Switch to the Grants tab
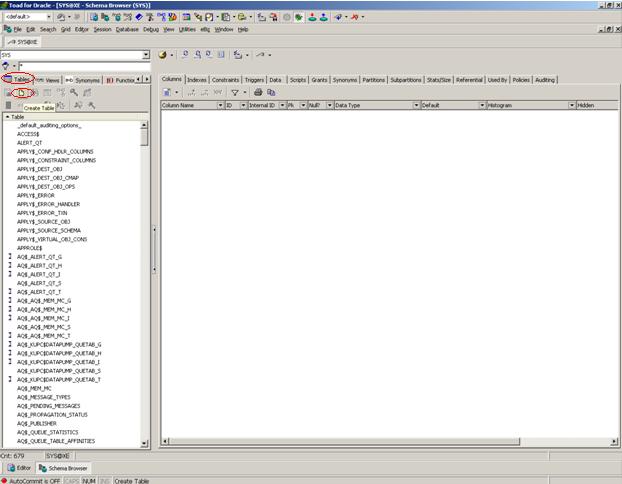 pos(319,80)
